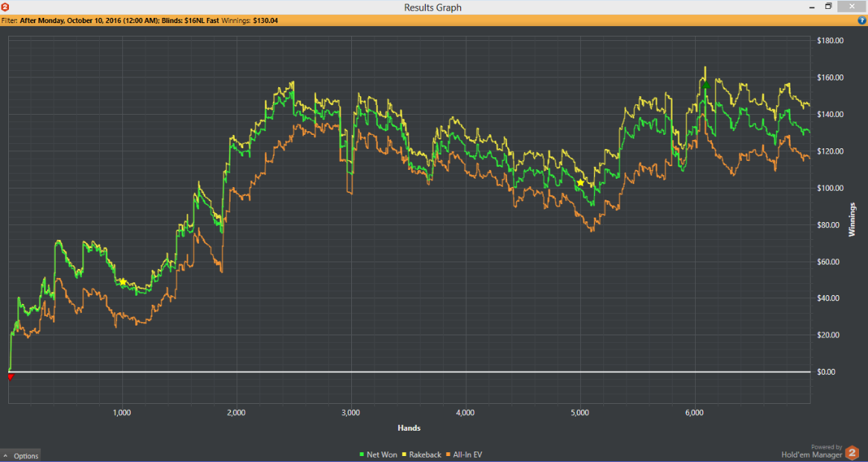
Task: Click the 5,000 hands axis label
Action: pos(579,413)
